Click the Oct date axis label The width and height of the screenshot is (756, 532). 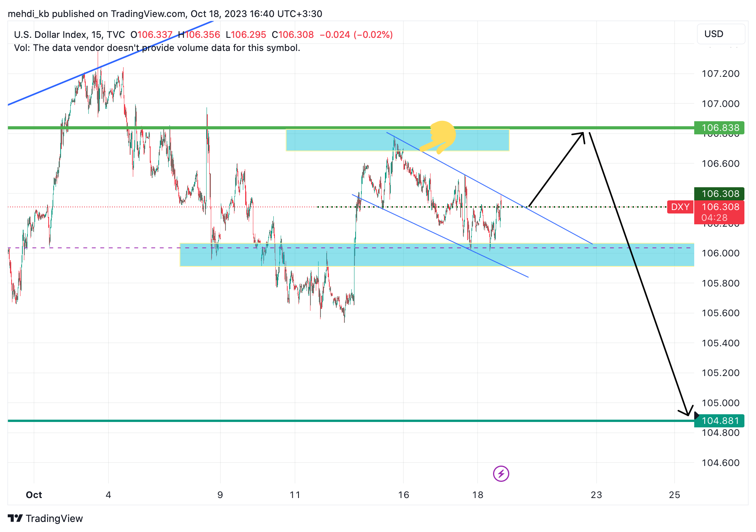pyautogui.click(x=34, y=495)
